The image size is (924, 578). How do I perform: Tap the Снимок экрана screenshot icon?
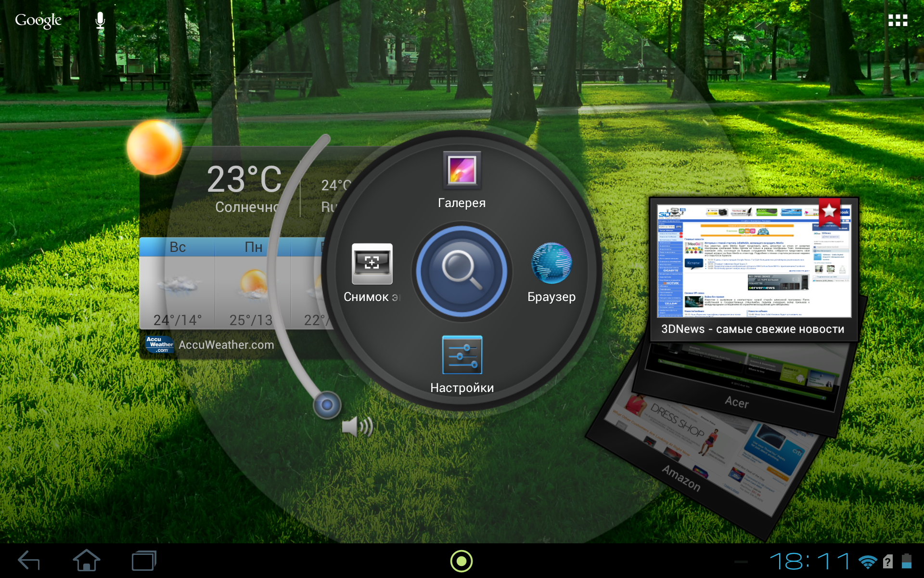click(372, 264)
